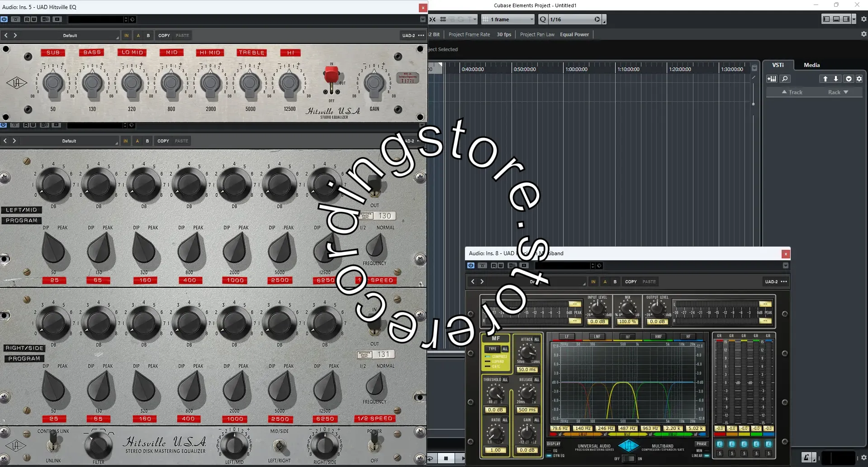Viewport: 868px width, 467px height.
Task: Switch to VSTi tab
Action: click(x=778, y=65)
